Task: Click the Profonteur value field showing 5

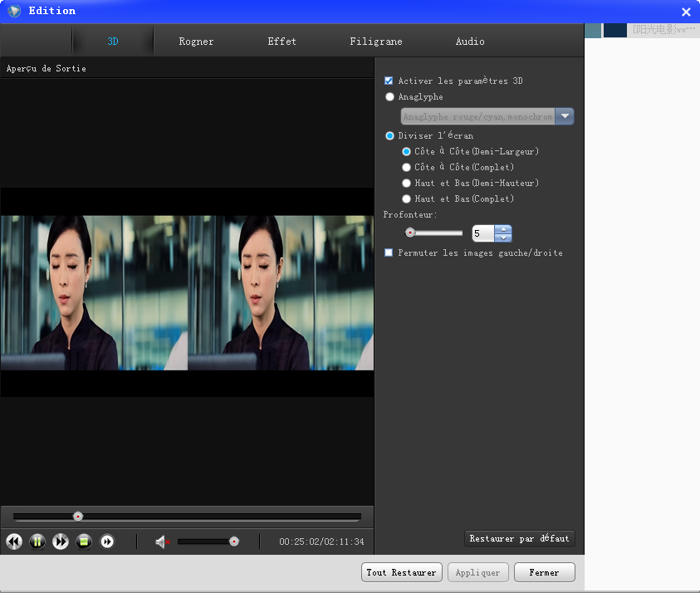Action: coord(483,233)
